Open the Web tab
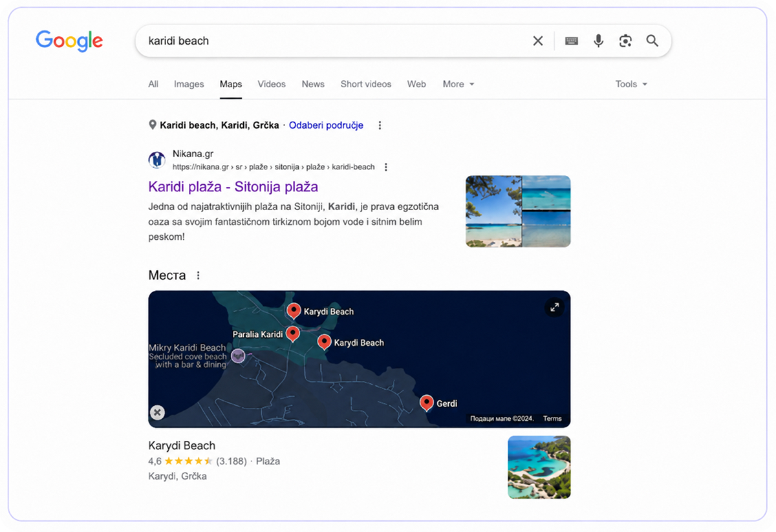Viewport: 776px width, 532px height. pyautogui.click(x=416, y=84)
